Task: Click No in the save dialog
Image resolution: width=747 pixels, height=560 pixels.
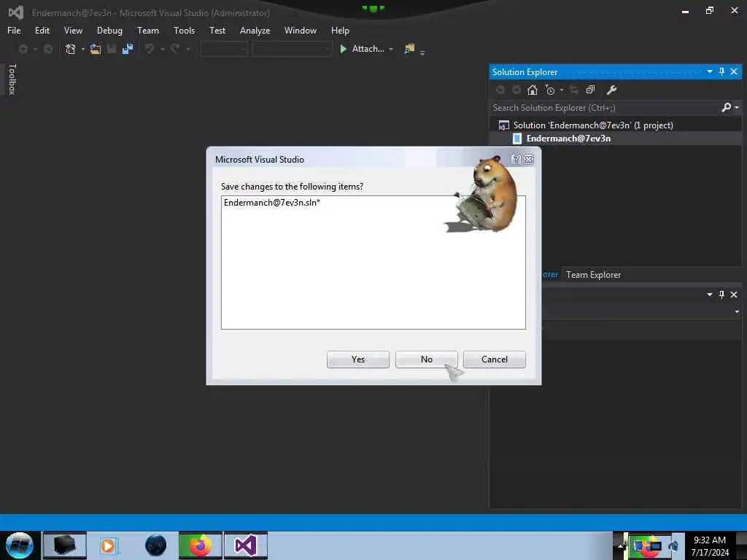Action: point(426,359)
